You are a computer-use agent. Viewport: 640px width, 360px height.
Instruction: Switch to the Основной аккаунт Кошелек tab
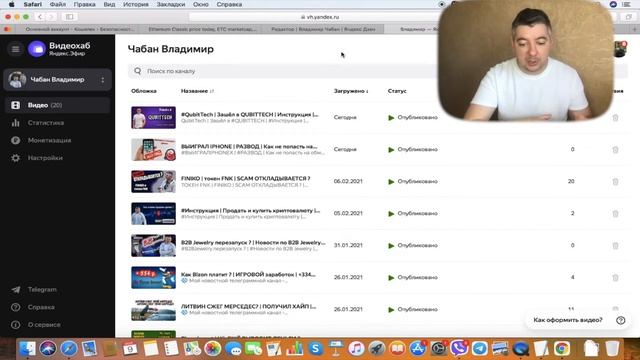(80, 29)
